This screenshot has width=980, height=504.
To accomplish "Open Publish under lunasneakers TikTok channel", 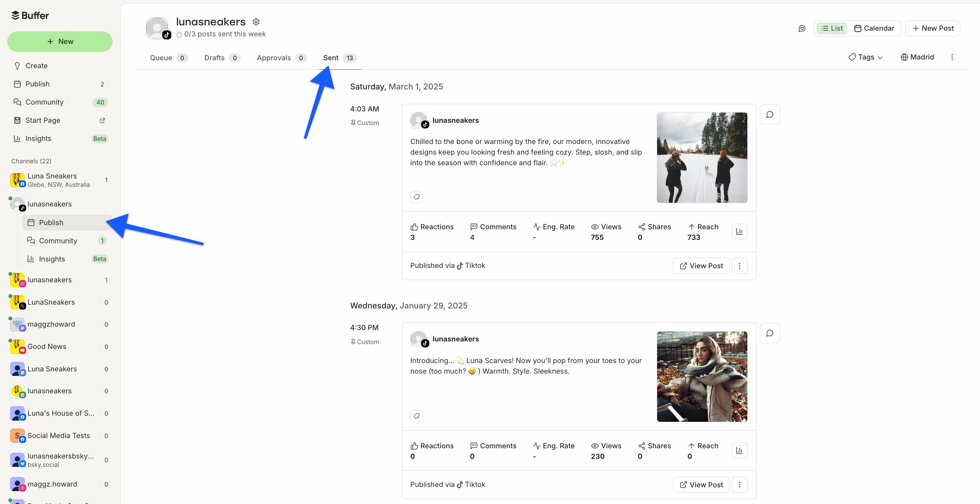I will point(67,222).
